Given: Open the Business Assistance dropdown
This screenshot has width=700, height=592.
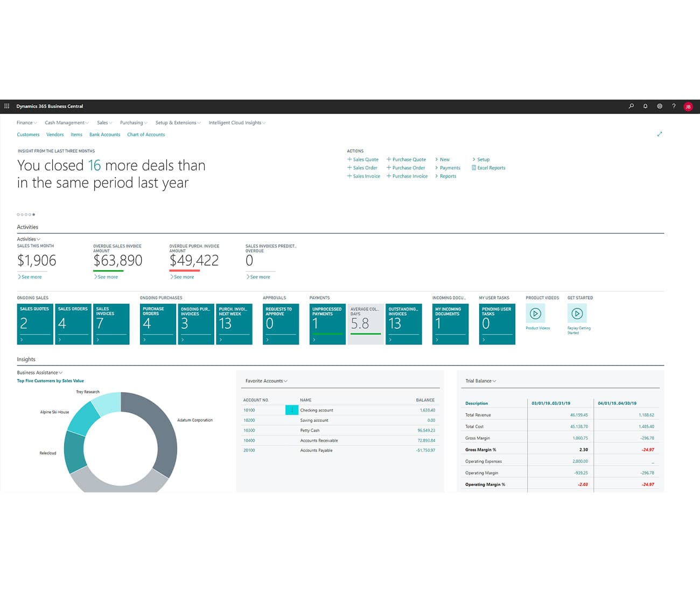Looking at the screenshot, I should click(x=39, y=372).
